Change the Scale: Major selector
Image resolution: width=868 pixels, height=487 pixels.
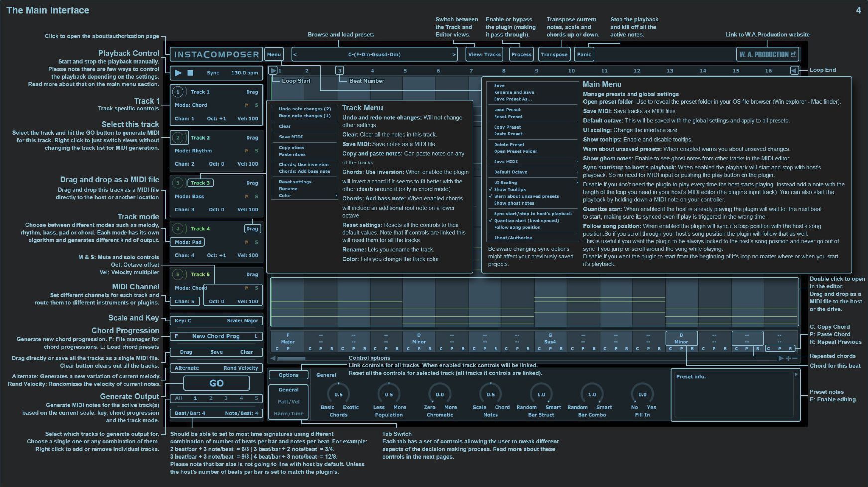tap(243, 321)
